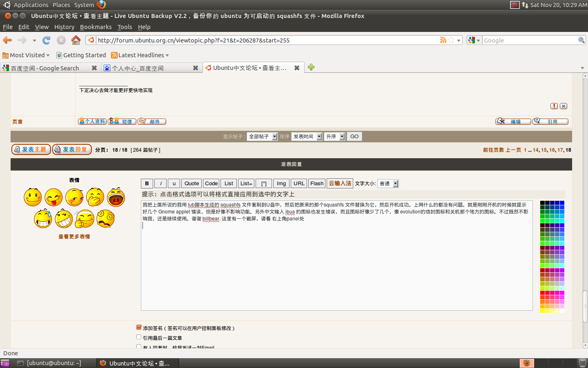
Task: Open the recent pages history dropdown arrow
Action: (34, 40)
